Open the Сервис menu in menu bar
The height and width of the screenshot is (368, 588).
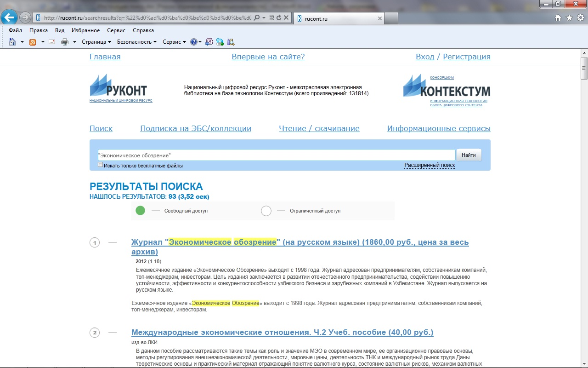click(x=116, y=30)
